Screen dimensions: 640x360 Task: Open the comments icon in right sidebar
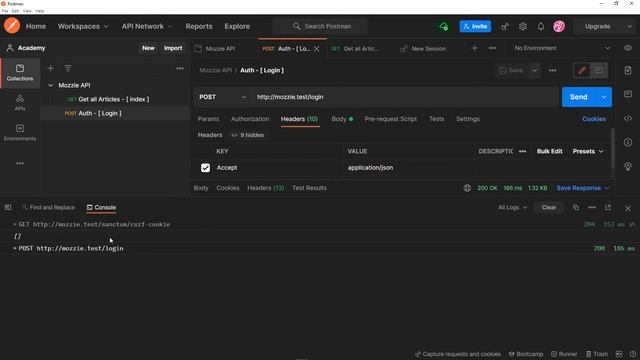(628, 94)
